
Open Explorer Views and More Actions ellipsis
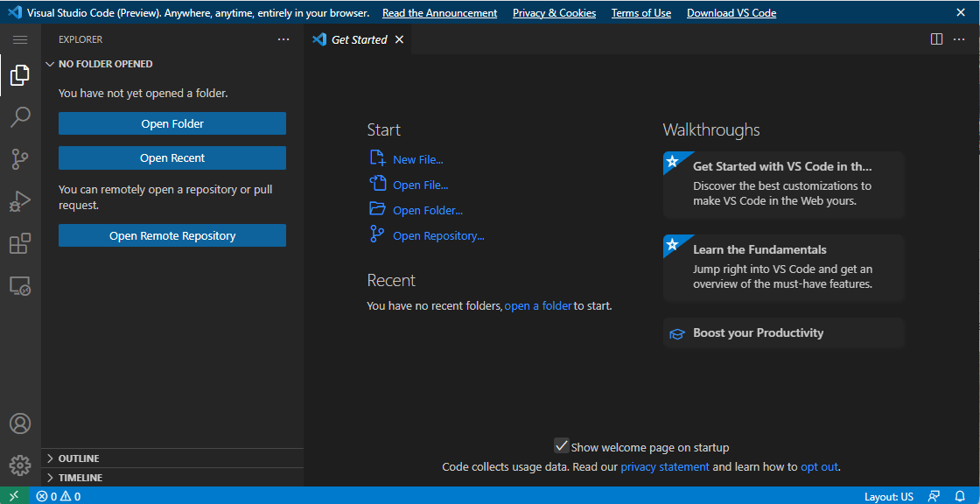tap(283, 39)
